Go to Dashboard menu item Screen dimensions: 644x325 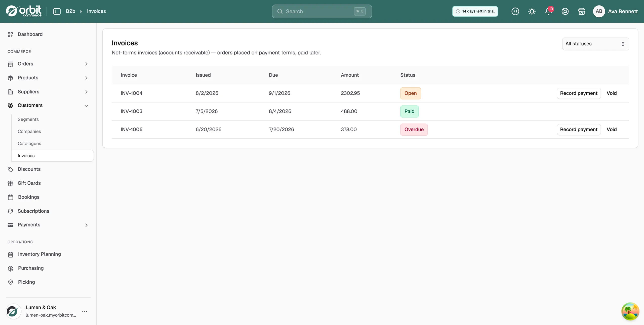pos(30,34)
